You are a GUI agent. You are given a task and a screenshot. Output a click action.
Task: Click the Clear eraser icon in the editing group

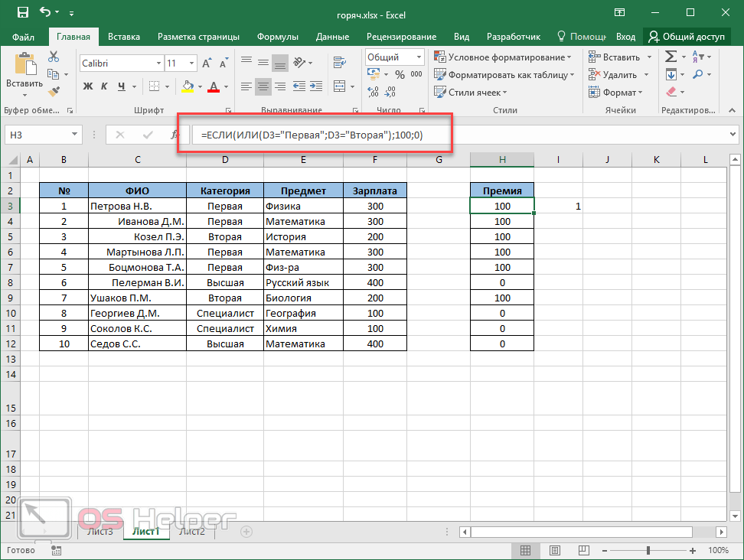click(x=671, y=92)
